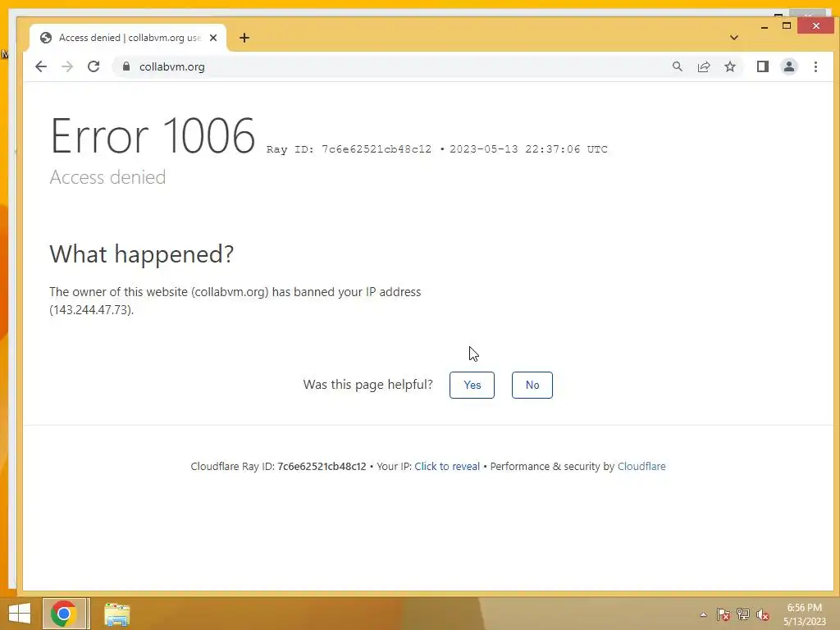Click the forward navigation arrow
The image size is (840, 630).
(x=67, y=66)
